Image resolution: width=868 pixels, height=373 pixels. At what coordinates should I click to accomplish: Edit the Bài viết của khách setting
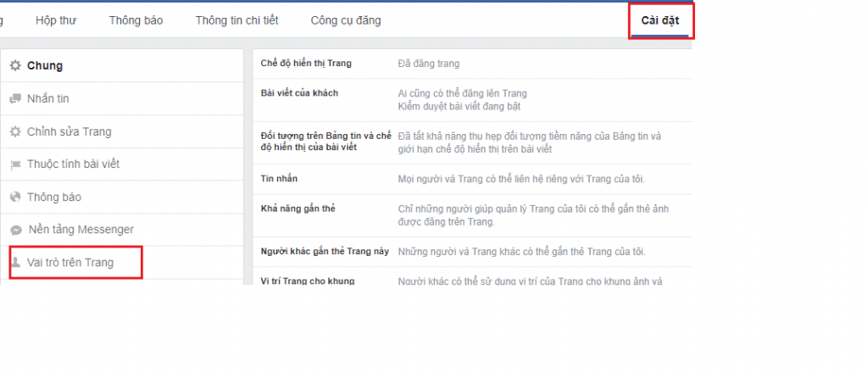(x=472, y=100)
